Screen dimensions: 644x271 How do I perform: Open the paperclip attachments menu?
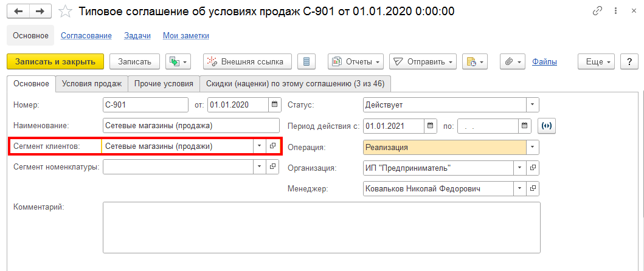(x=512, y=61)
